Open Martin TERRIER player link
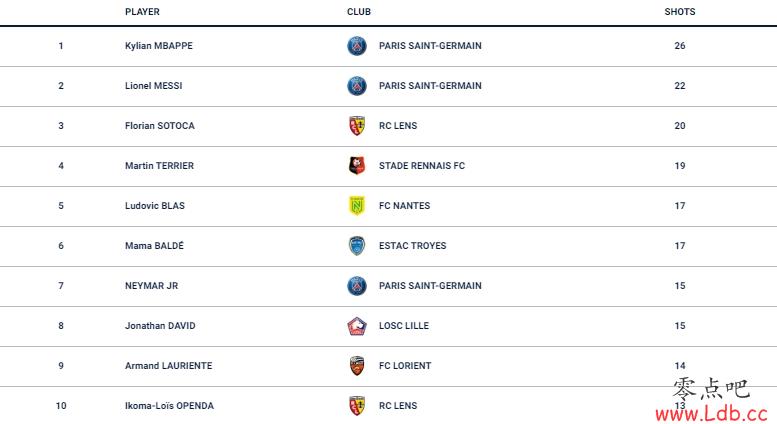Screen dimensions: 777x424 pos(159,166)
